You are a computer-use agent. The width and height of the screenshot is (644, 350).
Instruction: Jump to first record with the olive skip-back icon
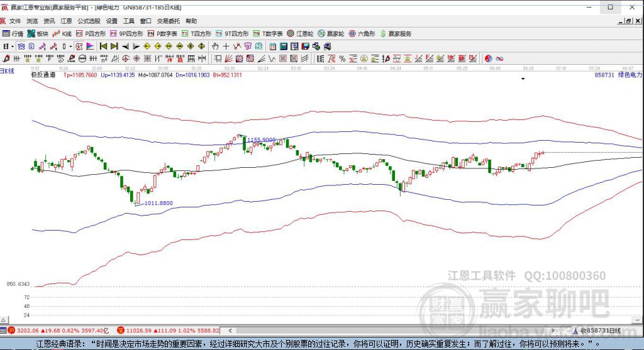point(104,46)
